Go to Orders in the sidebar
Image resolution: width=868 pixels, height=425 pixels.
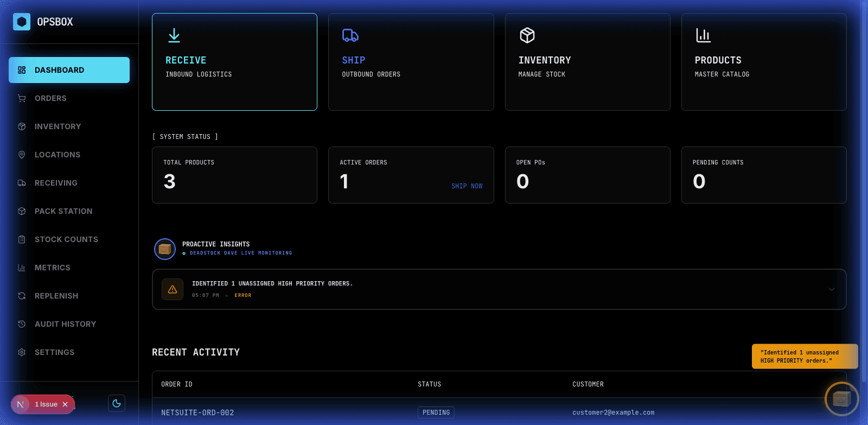point(69,98)
